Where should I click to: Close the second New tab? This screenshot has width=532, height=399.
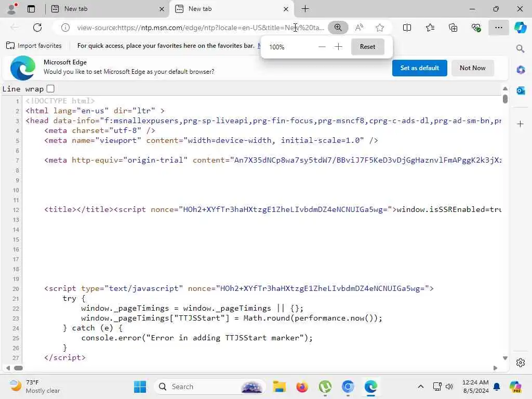coord(286,9)
